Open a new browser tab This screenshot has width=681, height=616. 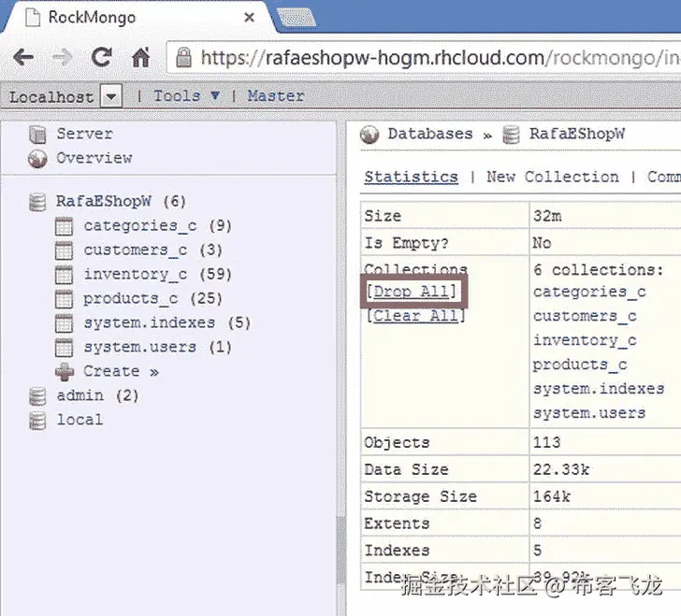[297, 18]
